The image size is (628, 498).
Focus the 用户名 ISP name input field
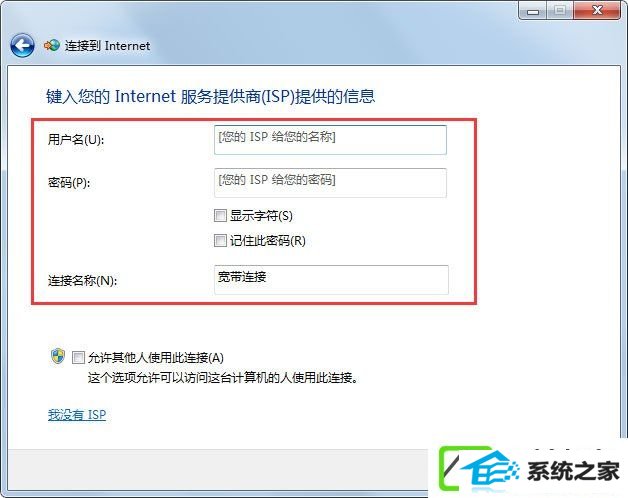tap(330, 140)
